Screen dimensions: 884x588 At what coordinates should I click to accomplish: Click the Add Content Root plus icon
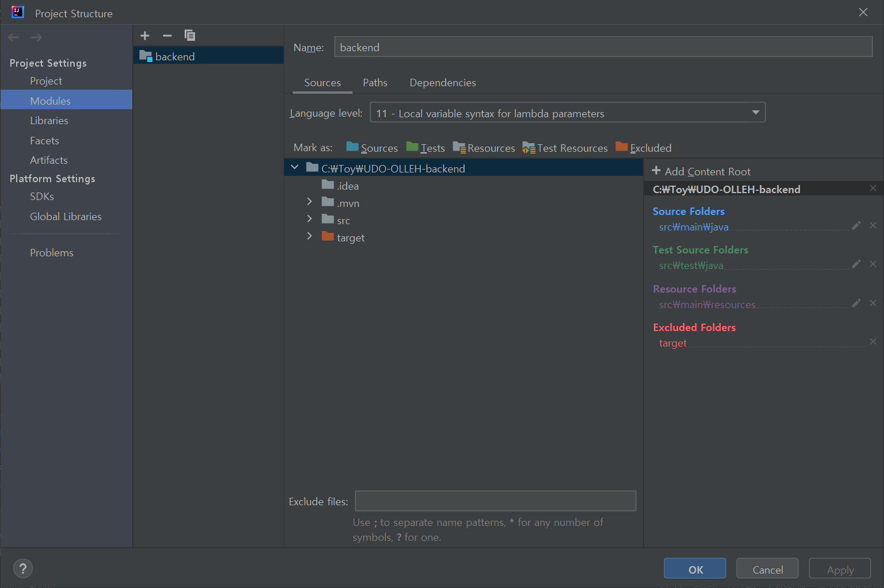(656, 170)
